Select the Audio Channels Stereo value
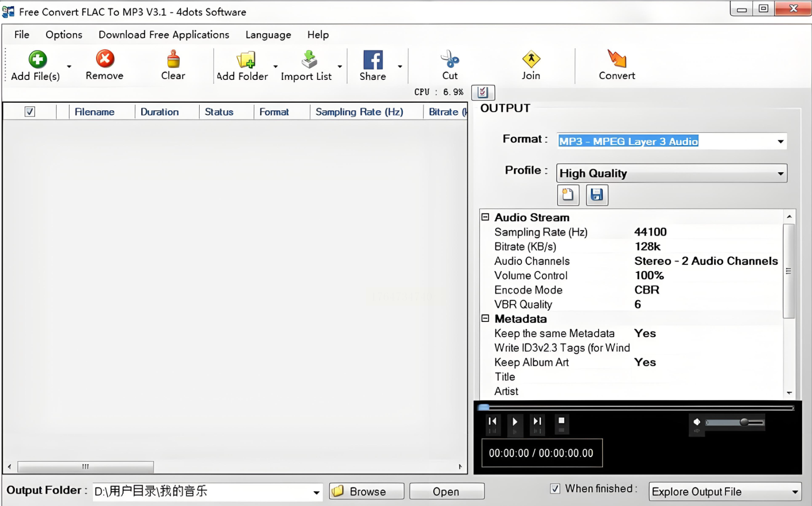Viewport: 812px width, 506px height. click(x=706, y=261)
